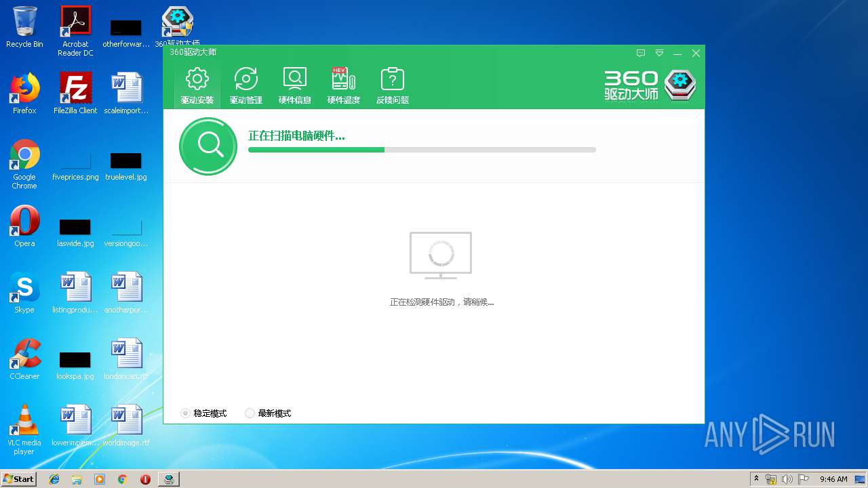Select the truelevel.jpg desktop file
The height and width of the screenshot is (488, 868).
point(126,167)
